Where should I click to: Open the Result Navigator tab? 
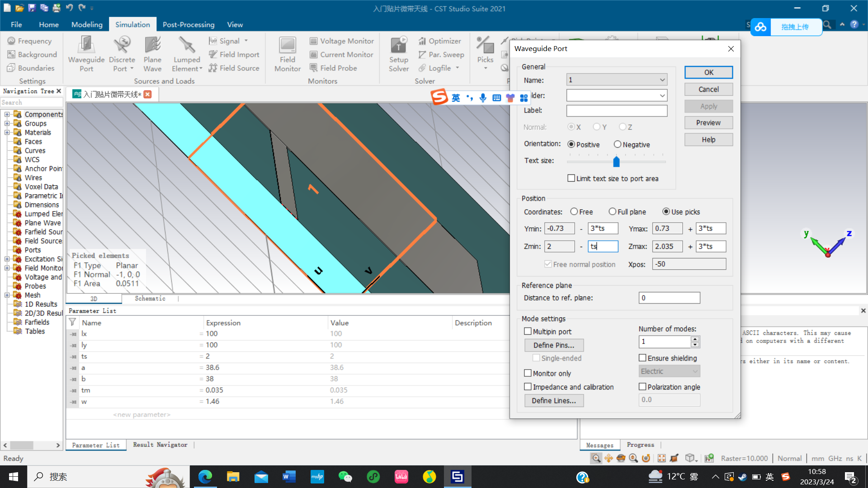160,445
